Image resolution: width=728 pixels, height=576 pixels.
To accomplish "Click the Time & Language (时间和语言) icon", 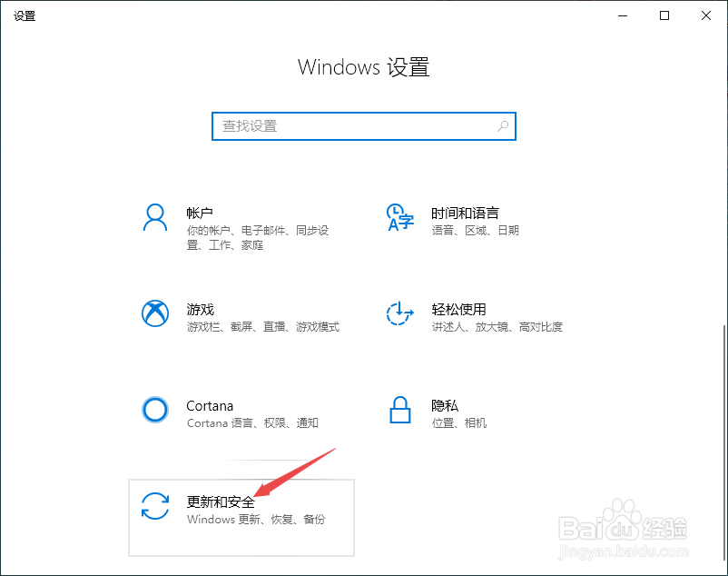I will (399, 217).
